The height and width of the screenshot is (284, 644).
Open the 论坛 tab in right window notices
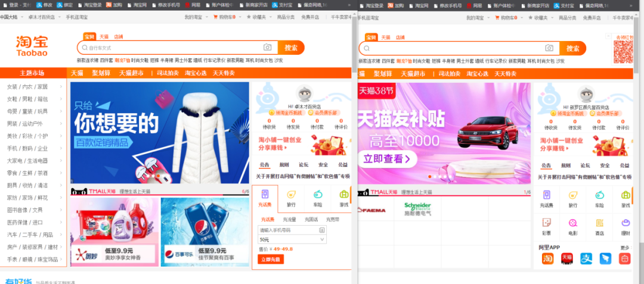pyautogui.click(x=586, y=166)
